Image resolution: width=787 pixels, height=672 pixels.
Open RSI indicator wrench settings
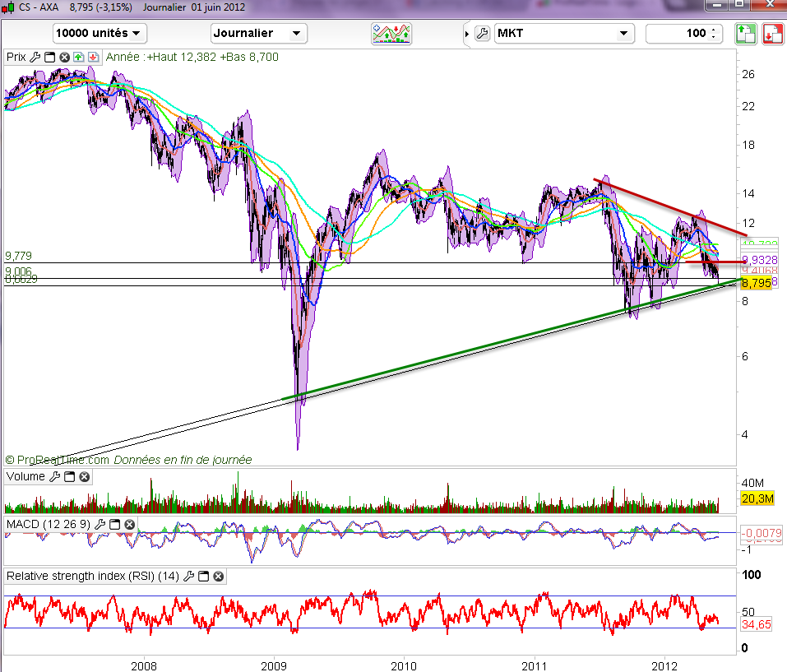tap(189, 577)
